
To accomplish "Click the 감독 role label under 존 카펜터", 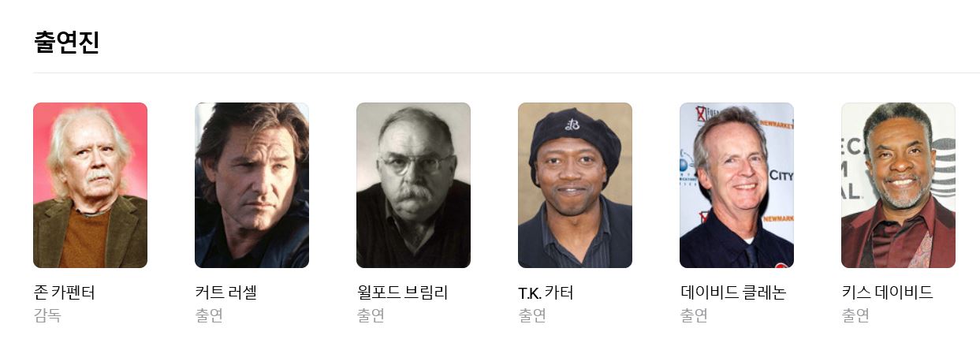I will 47,315.
